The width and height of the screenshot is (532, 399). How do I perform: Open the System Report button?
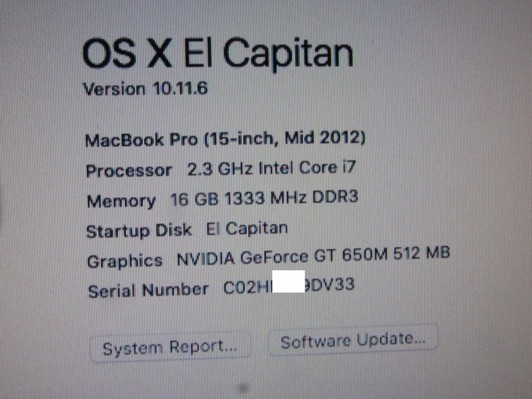(x=170, y=348)
